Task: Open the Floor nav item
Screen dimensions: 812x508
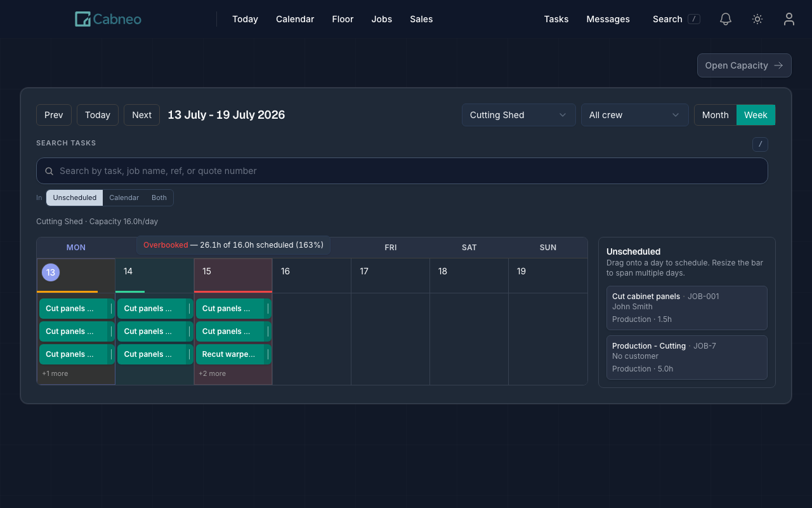Action: [x=343, y=19]
